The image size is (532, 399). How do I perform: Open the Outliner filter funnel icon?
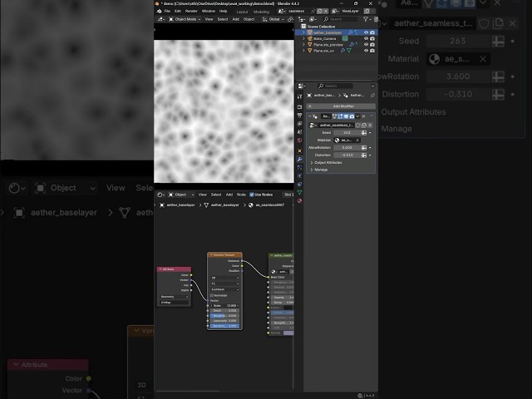tap(366, 19)
